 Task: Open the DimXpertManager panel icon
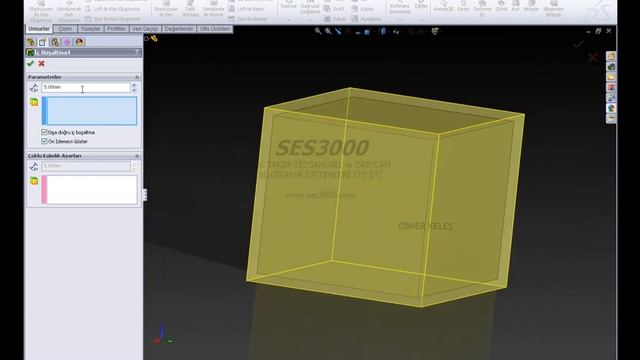pos(67,42)
